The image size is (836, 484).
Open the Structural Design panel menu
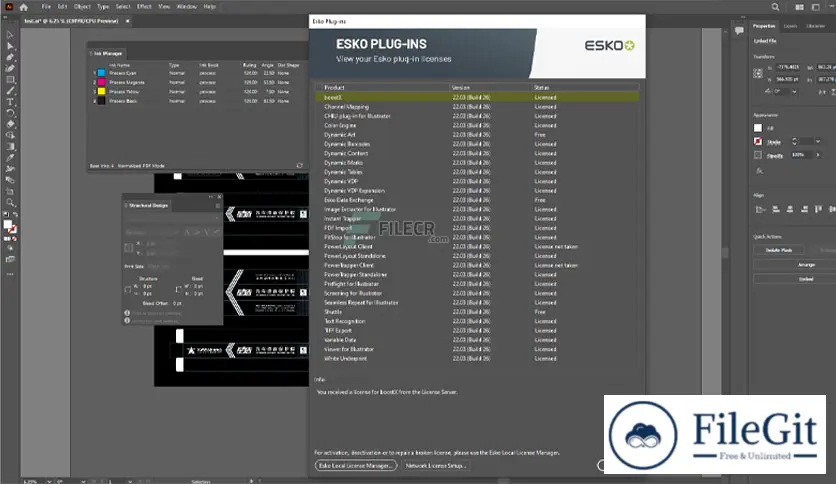tap(218, 205)
